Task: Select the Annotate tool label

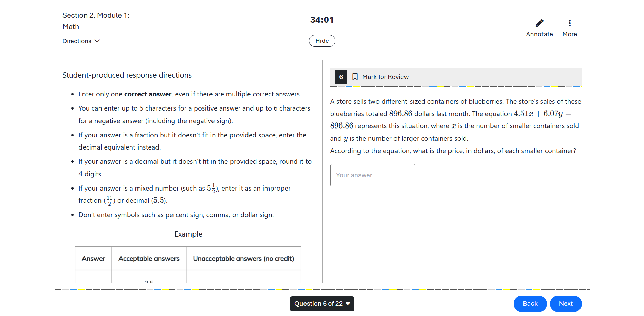Action: point(539,34)
